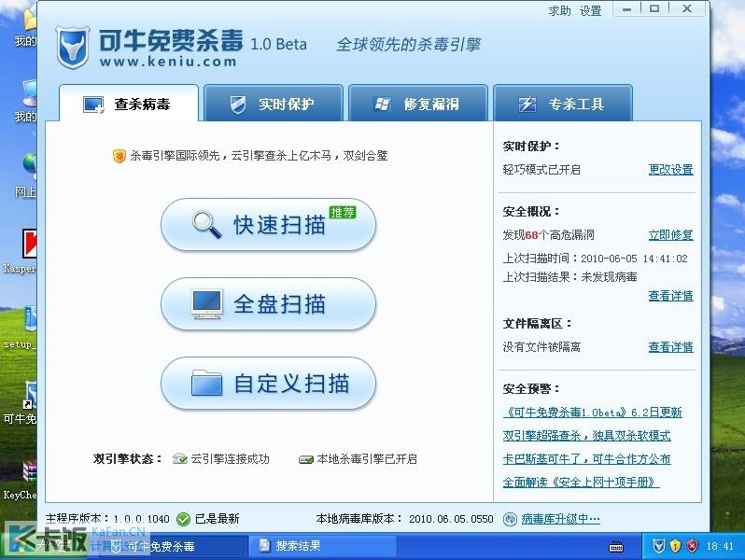Click the monitor icon on 查杀病毒 tab
The image size is (745, 560).
(93, 105)
